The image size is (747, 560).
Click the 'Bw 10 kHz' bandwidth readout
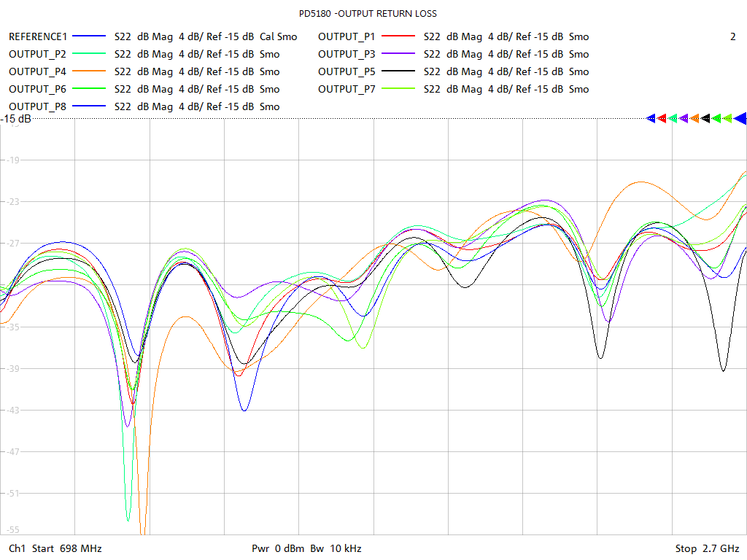336,548
